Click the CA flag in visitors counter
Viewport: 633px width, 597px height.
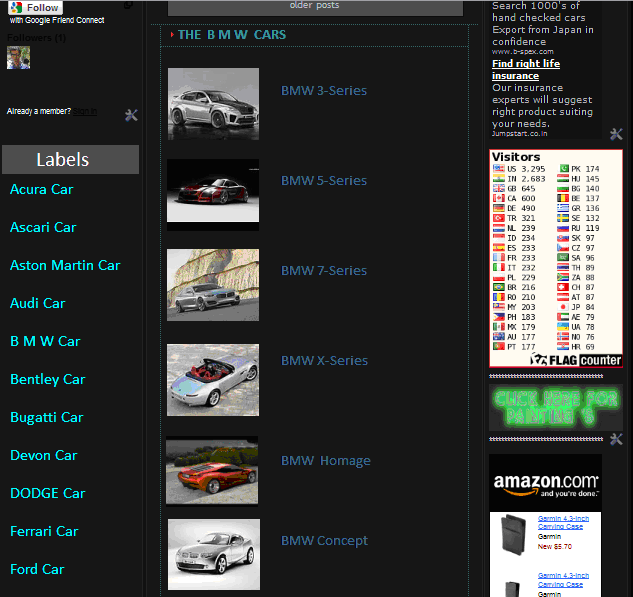[499, 198]
